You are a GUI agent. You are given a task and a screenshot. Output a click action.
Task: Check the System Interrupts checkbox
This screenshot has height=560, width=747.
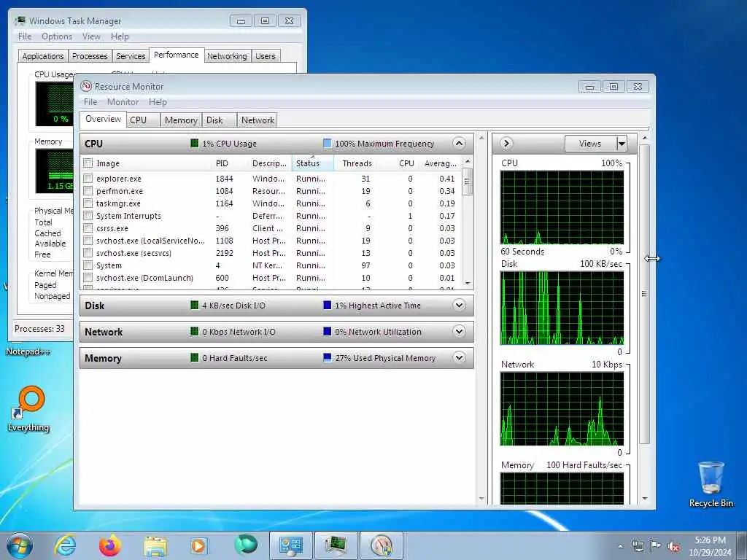click(88, 216)
